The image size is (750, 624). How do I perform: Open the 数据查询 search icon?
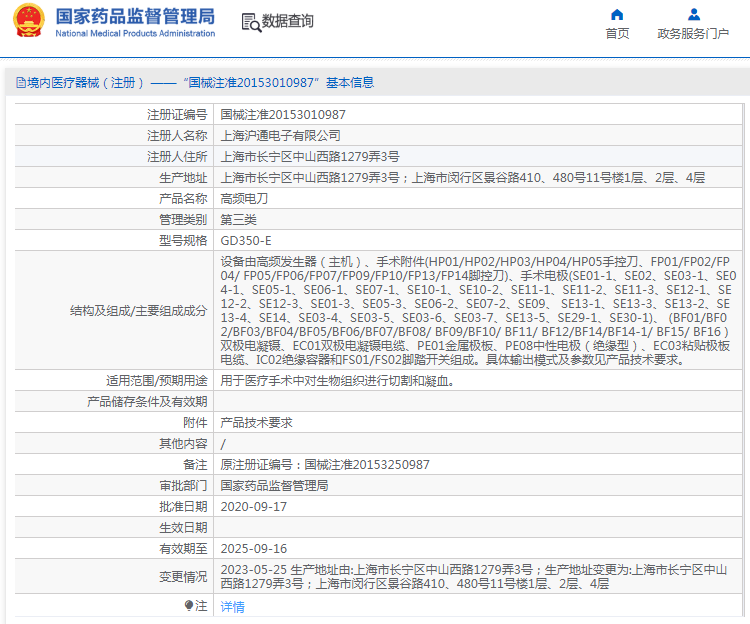(x=251, y=22)
